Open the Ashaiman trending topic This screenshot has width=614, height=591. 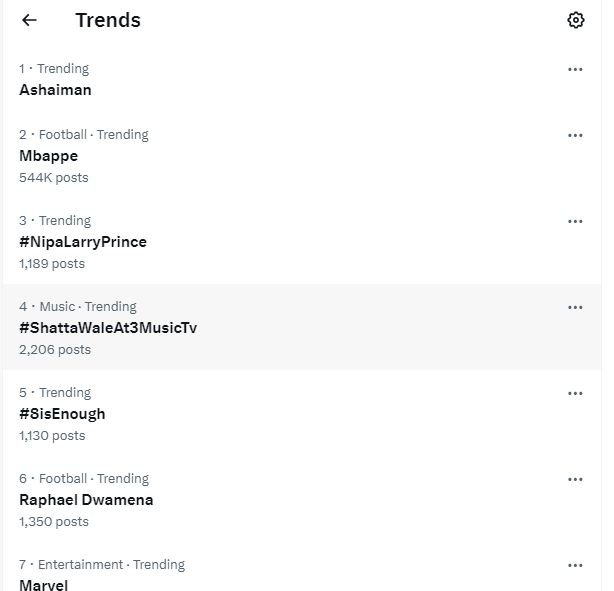[x=302, y=80]
